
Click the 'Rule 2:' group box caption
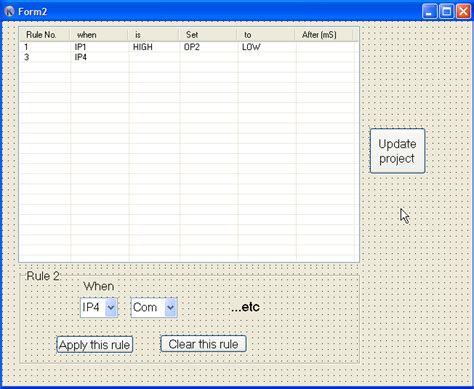tap(44, 276)
